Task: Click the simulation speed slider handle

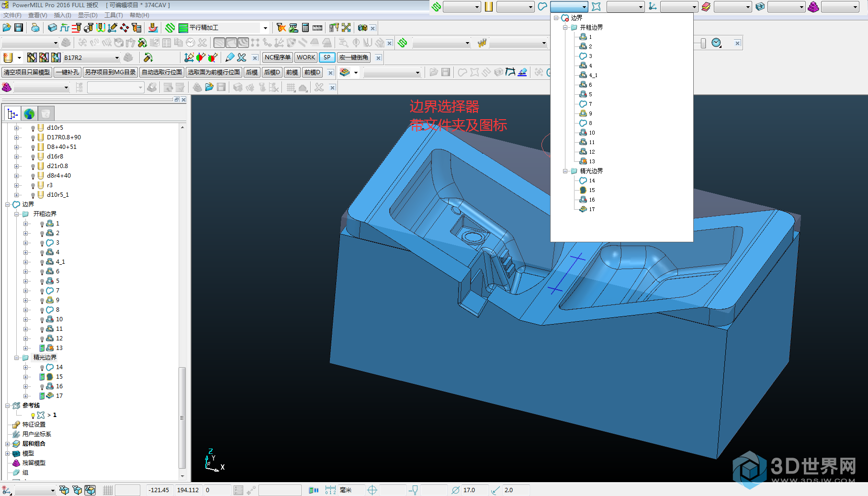Action: coord(703,43)
